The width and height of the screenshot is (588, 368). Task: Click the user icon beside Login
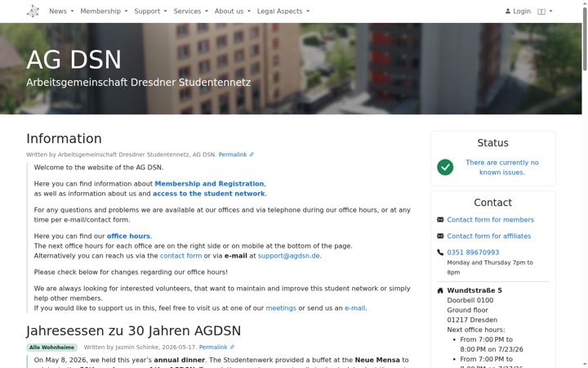pos(508,11)
